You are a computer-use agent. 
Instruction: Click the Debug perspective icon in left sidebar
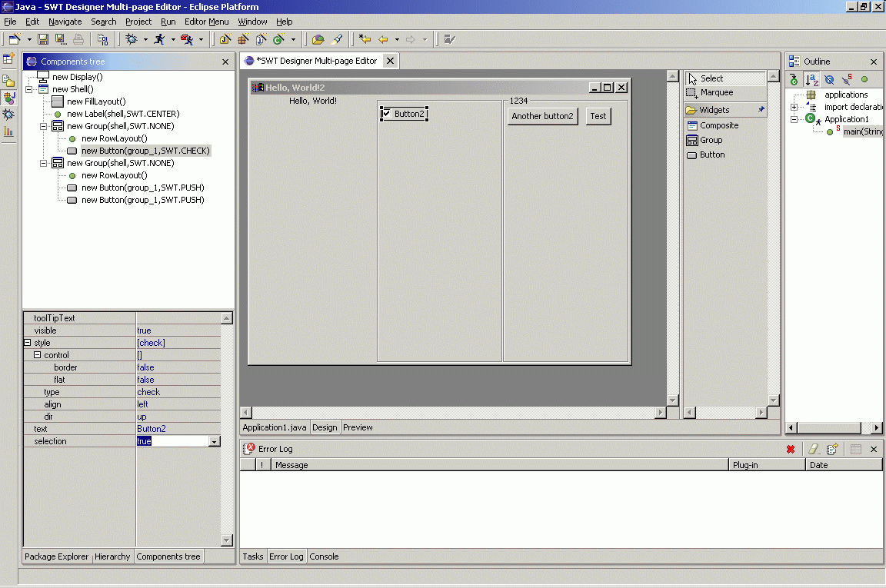(8, 115)
